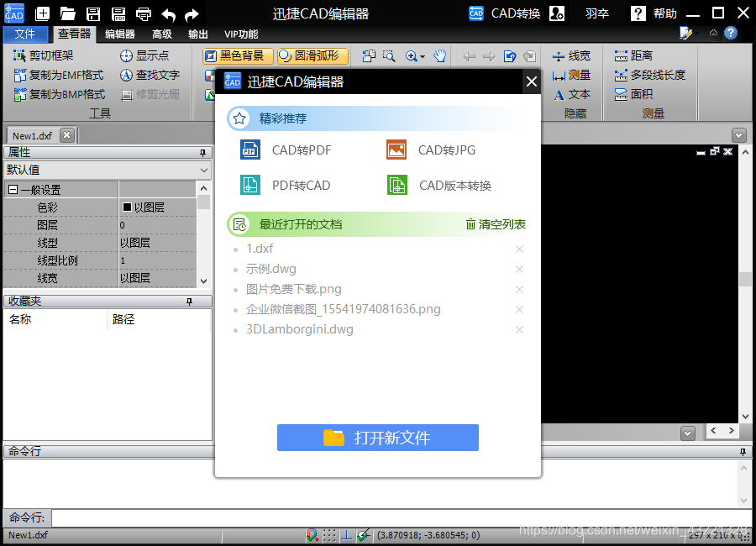
Task: Toggle 显示点 option
Action: click(144, 55)
